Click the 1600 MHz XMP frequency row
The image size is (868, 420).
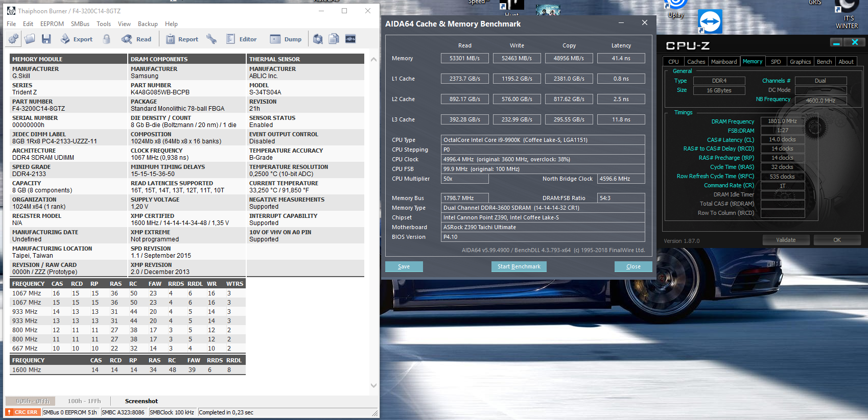(x=128, y=370)
